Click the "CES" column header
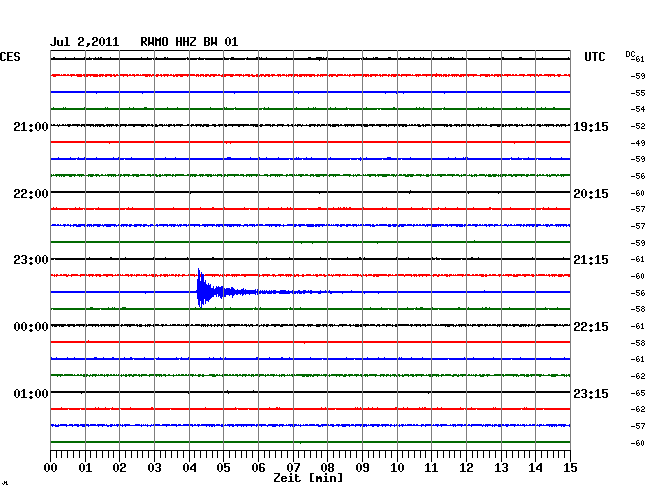650x494 pixels. pyautogui.click(x=10, y=57)
